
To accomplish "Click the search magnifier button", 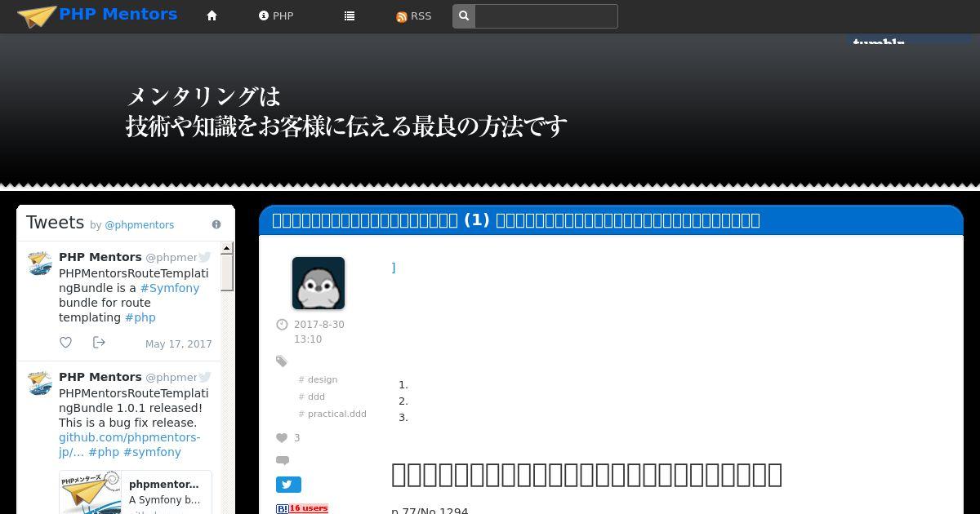I will (x=464, y=16).
